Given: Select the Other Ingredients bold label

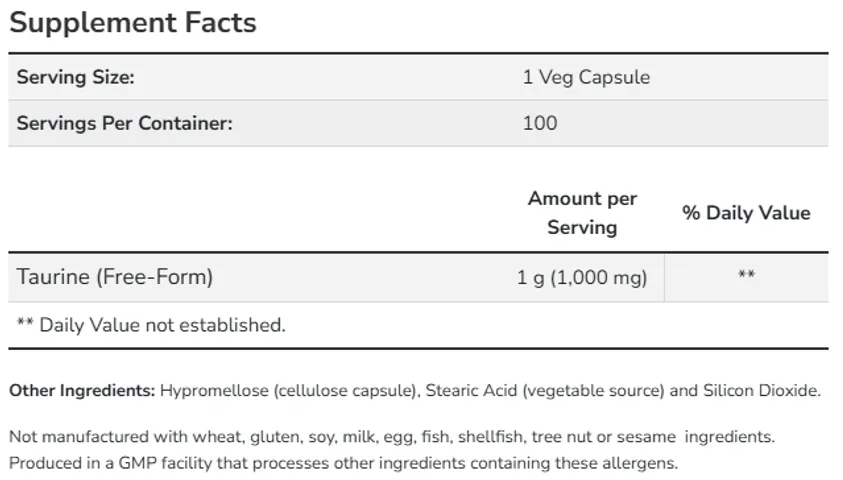Looking at the screenshot, I should 82,390.
